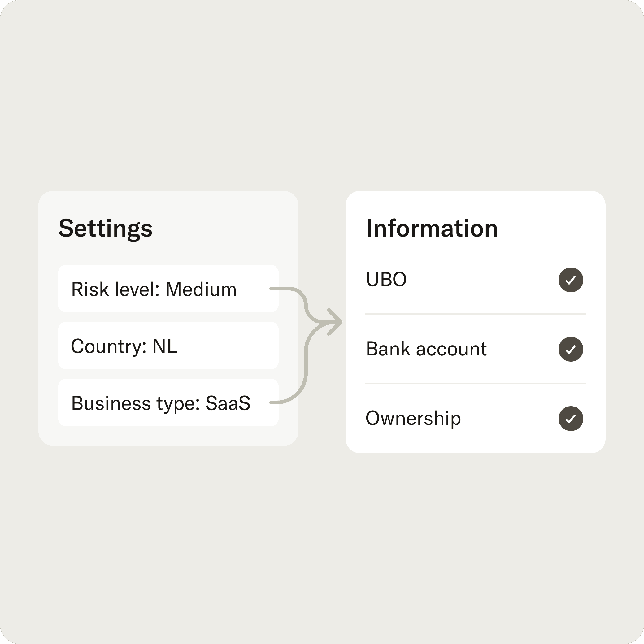Select the UBO label text
Screen dimensions: 644x644
(386, 279)
